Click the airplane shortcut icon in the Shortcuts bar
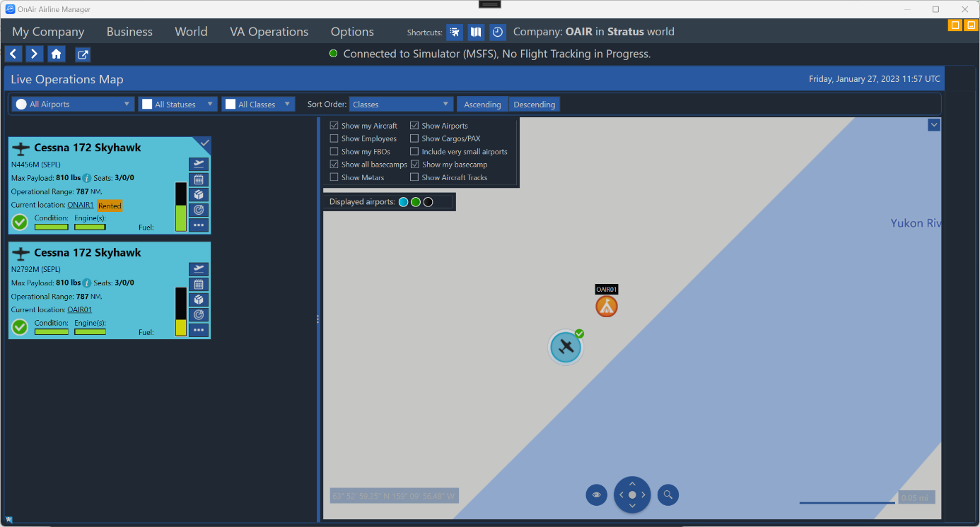Screen dimensions: 980x527 tap(455, 32)
